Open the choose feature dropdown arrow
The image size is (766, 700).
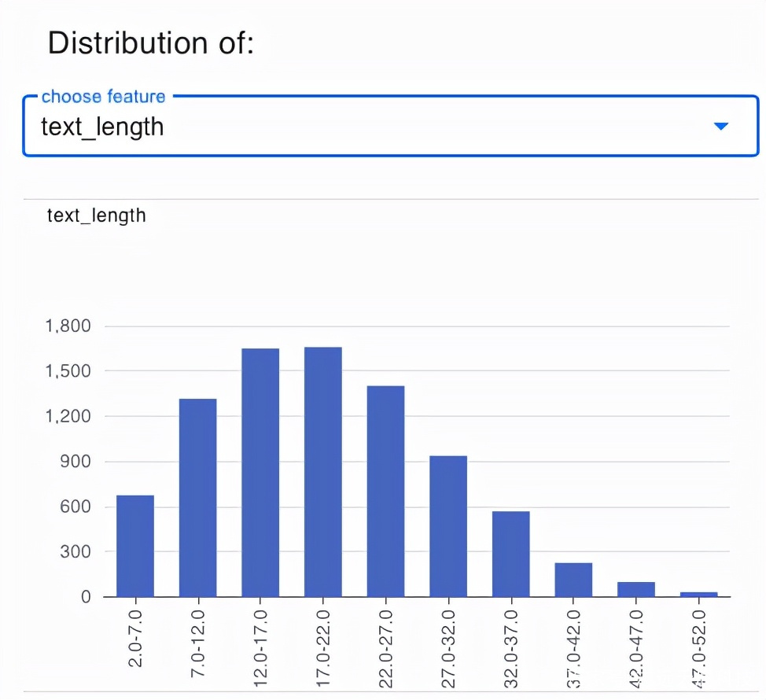click(720, 126)
